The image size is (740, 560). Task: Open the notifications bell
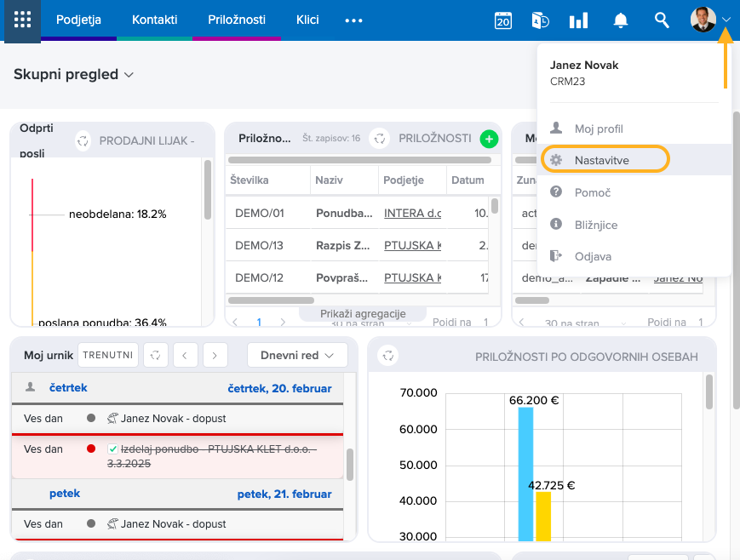621,20
